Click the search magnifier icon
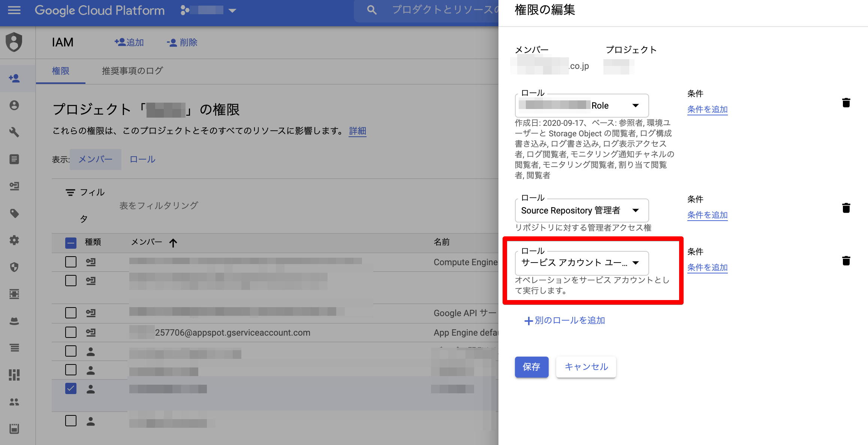This screenshot has height=445, width=868. pyautogui.click(x=371, y=10)
